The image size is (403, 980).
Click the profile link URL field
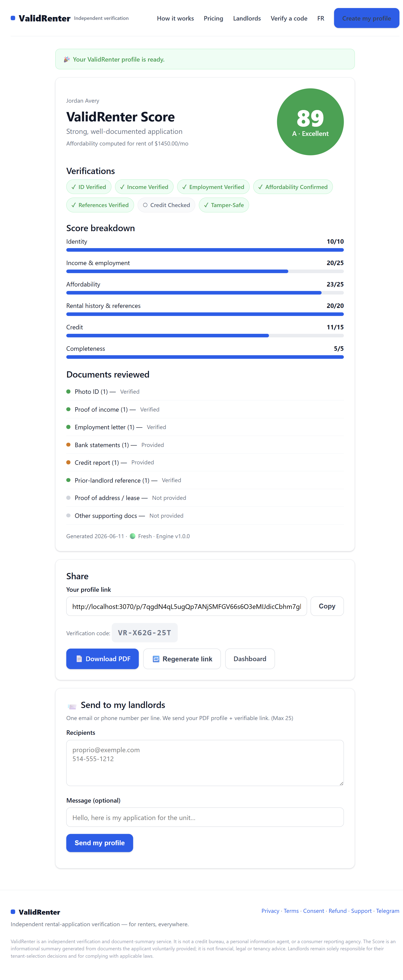(x=186, y=606)
